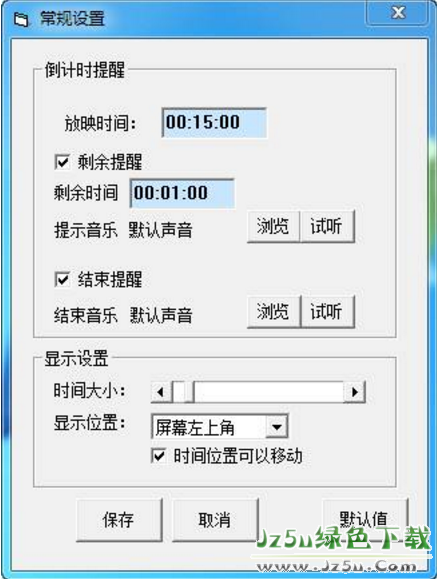Uncheck 时间位置可以移动 option
Image resolution: width=437 pixels, height=579 pixels.
(158, 455)
